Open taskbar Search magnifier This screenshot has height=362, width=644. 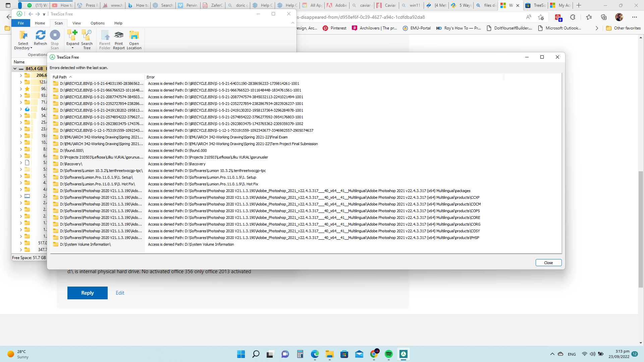point(256,354)
